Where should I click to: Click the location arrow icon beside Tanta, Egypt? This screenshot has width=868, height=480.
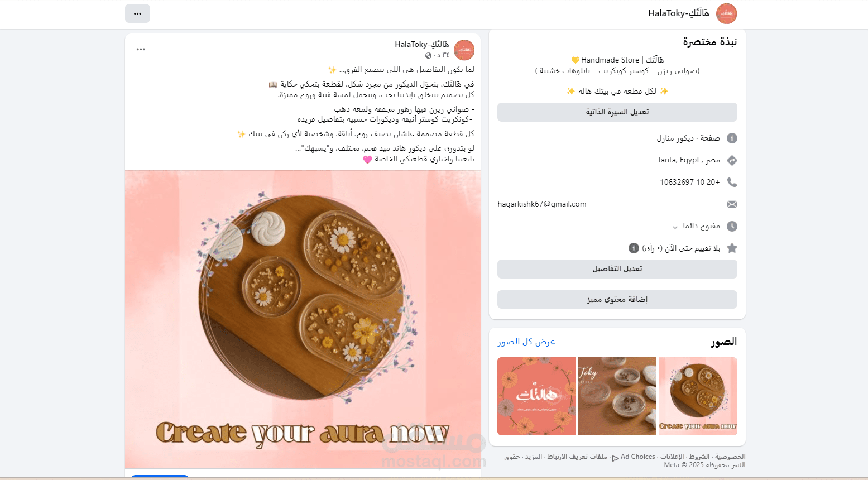732,160
